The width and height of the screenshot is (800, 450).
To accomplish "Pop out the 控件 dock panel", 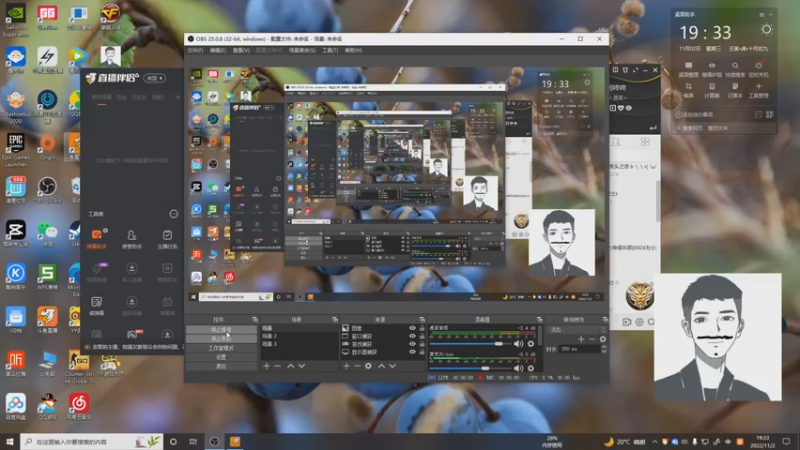I will (255, 319).
